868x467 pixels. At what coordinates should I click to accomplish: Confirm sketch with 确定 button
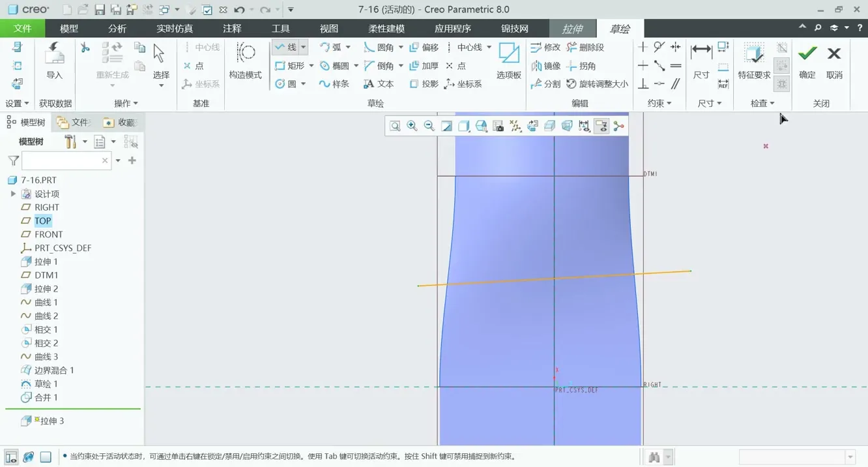point(807,61)
